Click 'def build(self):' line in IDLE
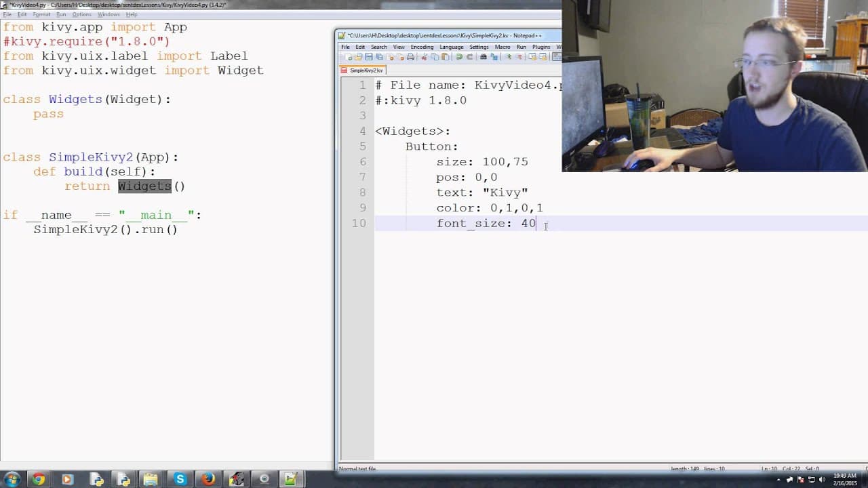Viewport: 868px width, 488px height. [x=94, y=171]
